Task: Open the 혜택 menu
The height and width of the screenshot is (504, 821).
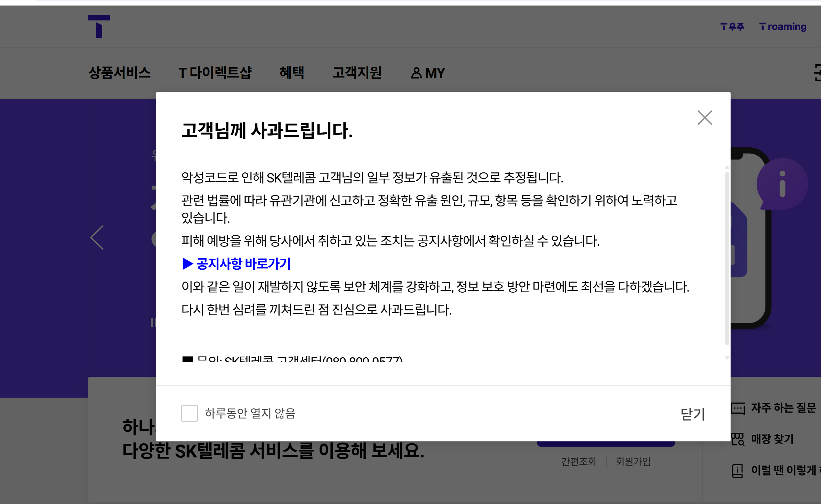Action: [x=292, y=73]
